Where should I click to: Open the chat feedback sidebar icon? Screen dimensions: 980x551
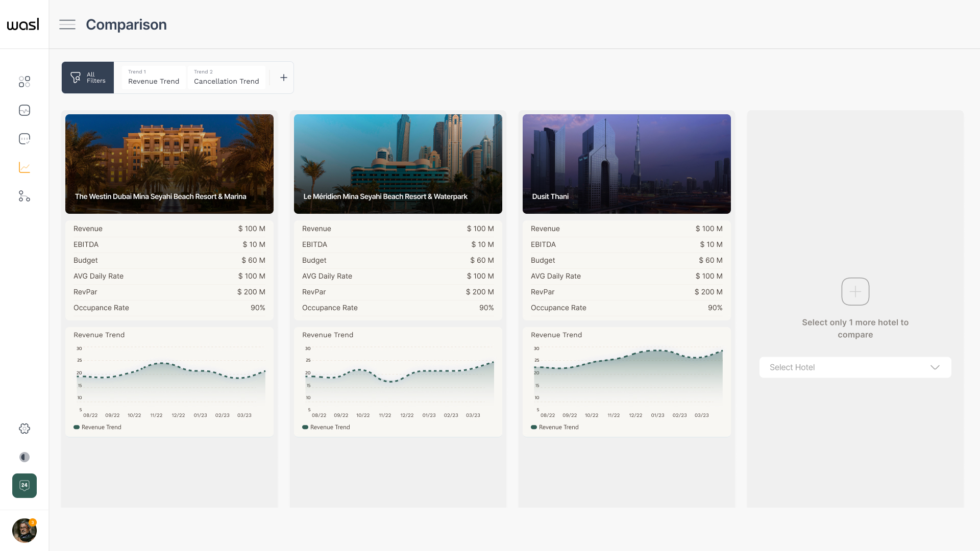(24, 139)
